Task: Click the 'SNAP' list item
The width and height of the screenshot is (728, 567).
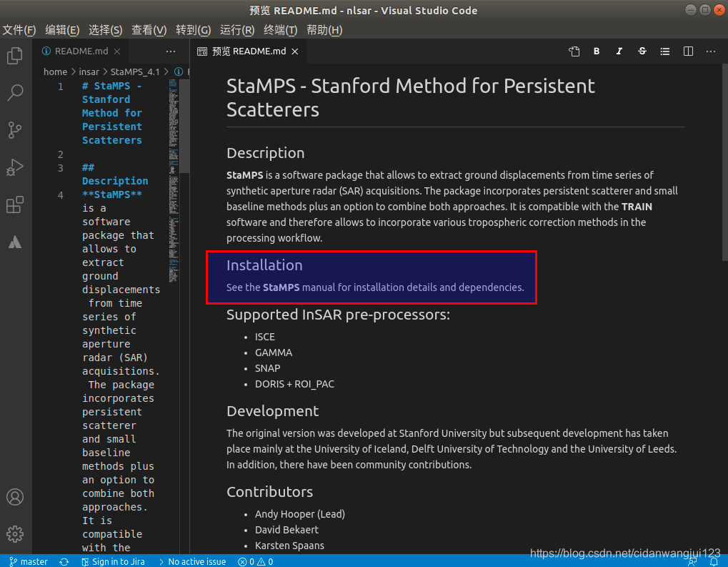Action: pos(267,368)
